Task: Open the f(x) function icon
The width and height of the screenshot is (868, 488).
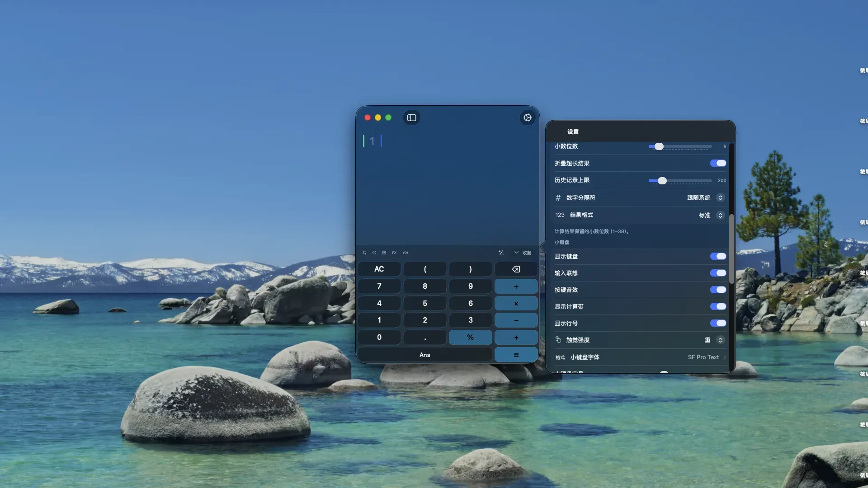Action: coord(406,253)
